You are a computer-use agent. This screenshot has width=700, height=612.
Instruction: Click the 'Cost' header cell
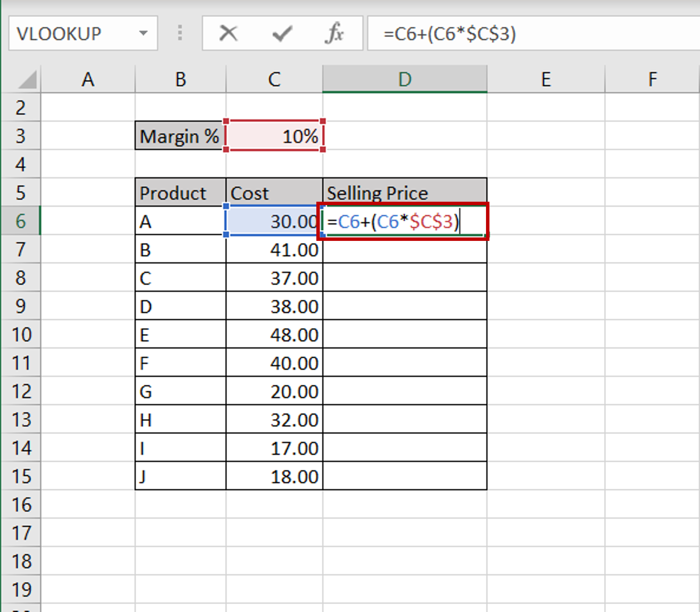click(274, 192)
